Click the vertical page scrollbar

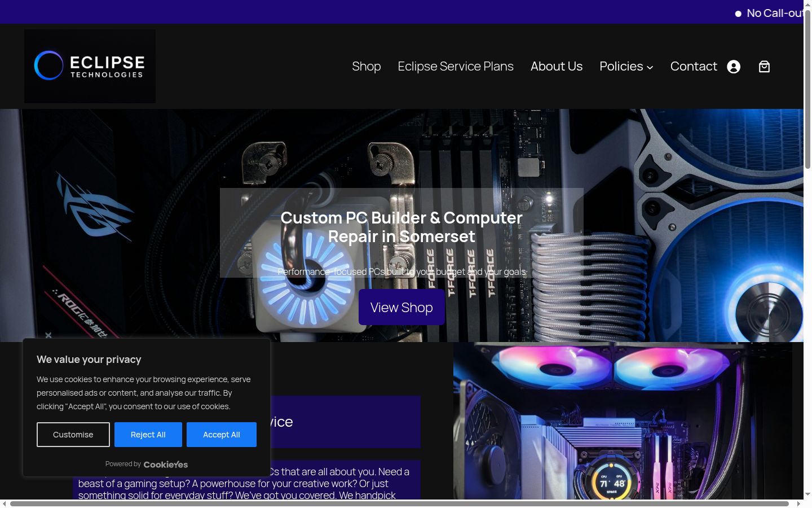[x=807, y=90]
